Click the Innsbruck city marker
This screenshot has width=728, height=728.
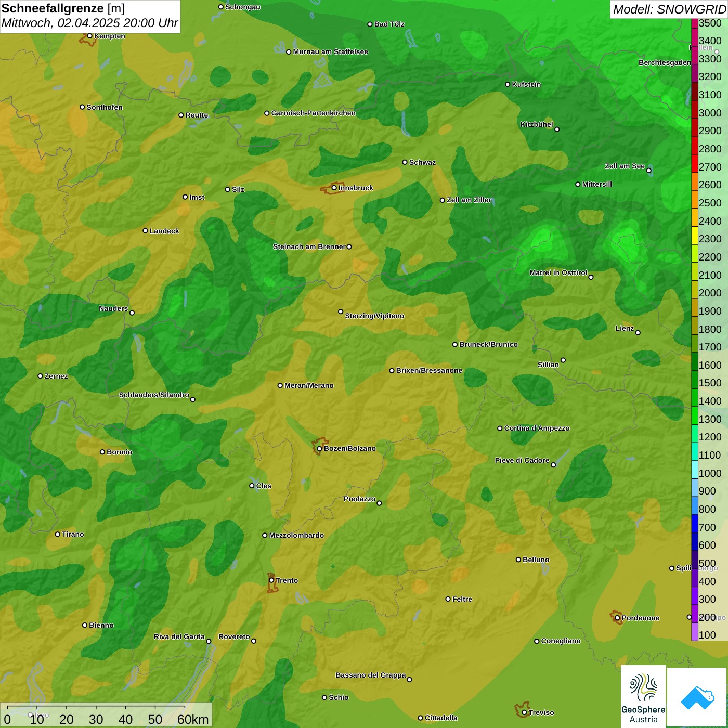click(x=334, y=188)
